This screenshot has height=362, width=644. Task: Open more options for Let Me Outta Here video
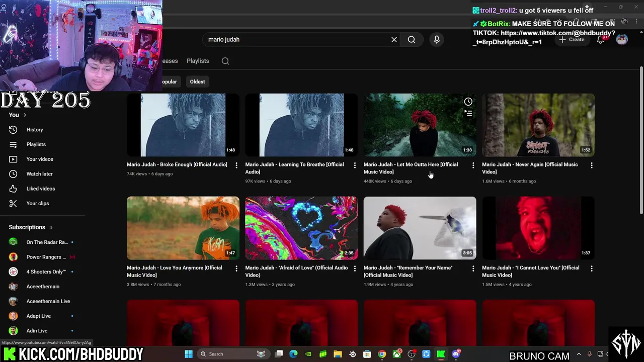(473, 165)
